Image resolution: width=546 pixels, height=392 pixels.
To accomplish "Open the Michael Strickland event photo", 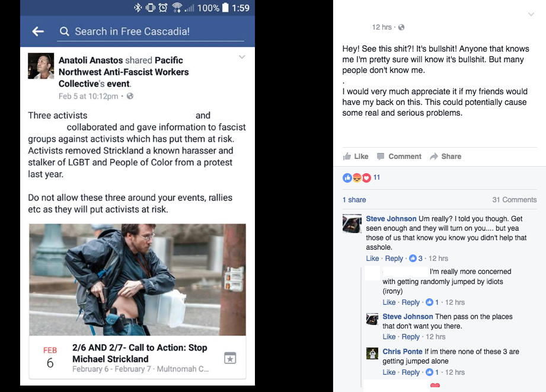I will [x=138, y=279].
